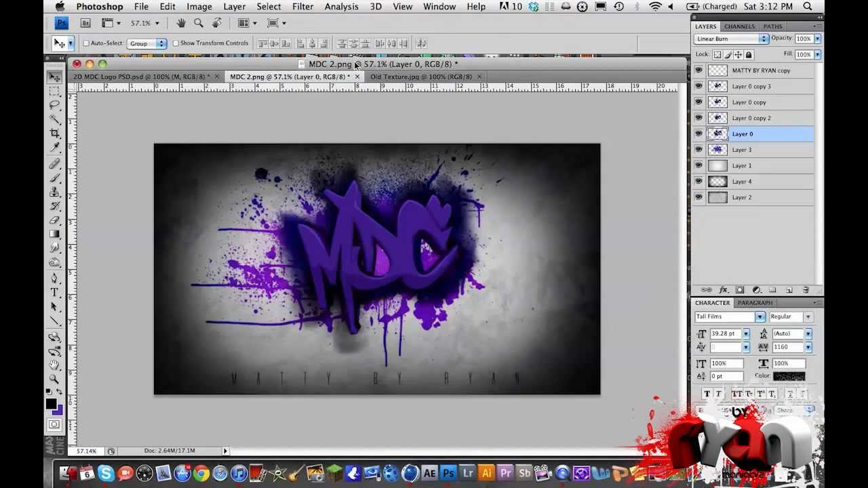This screenshot has width=868, height=488.
Task: Select the Pen tool
Action: (x=54, y=279)
